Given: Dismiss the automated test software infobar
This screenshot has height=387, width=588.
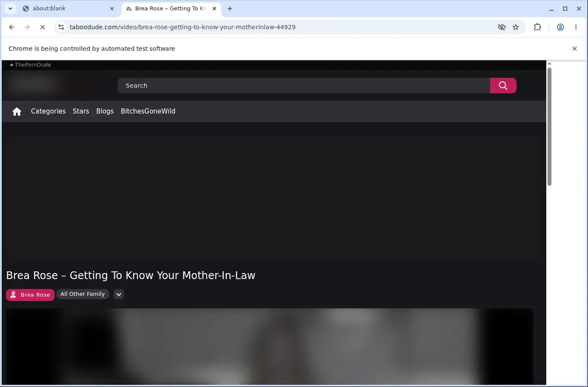Looking at the screenshot, I should coord(575,48).
